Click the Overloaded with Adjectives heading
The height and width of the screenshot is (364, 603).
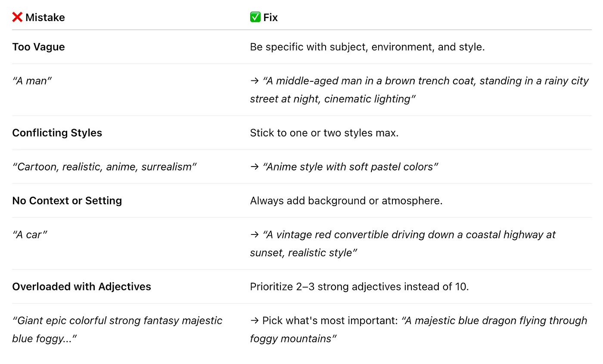click(x=82, y=287)
